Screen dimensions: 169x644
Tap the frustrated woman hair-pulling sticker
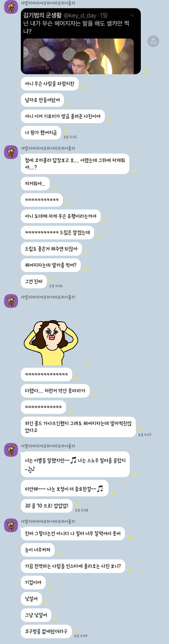coord(51,343)
